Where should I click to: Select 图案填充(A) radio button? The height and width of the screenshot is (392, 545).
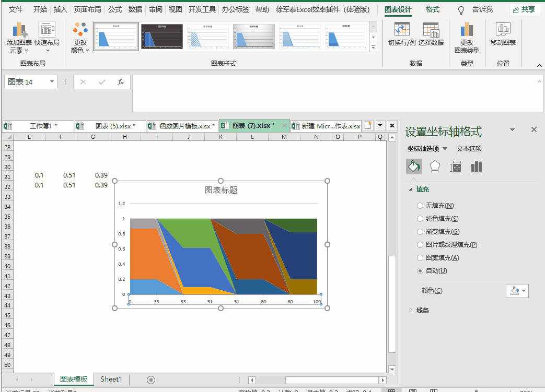coord(420,258)
